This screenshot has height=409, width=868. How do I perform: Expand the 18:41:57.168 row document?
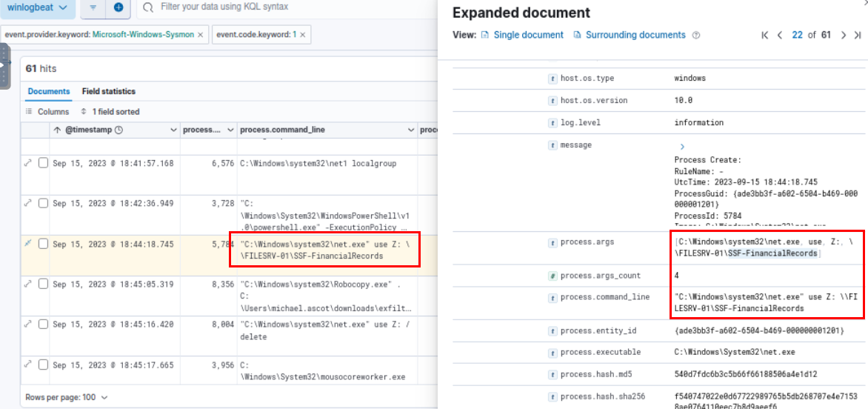[28, 163]
